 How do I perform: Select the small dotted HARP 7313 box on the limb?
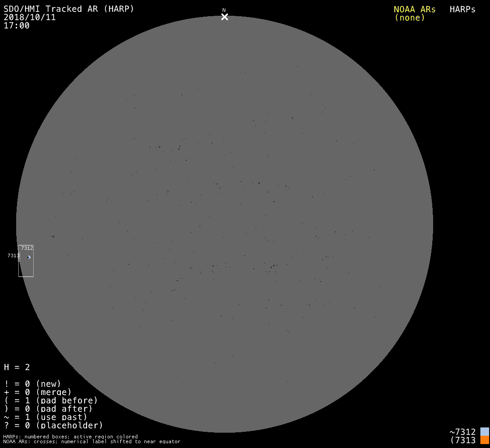point(19,257)
